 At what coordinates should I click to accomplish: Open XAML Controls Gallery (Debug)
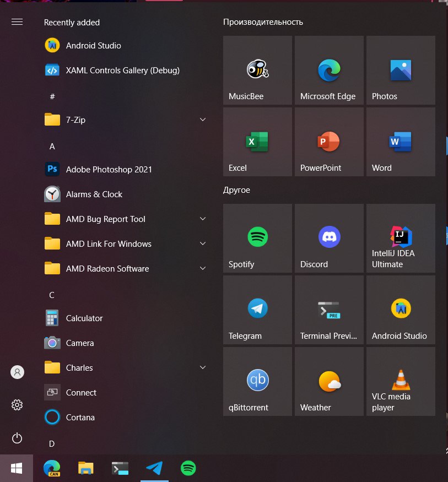pos(126,71)
